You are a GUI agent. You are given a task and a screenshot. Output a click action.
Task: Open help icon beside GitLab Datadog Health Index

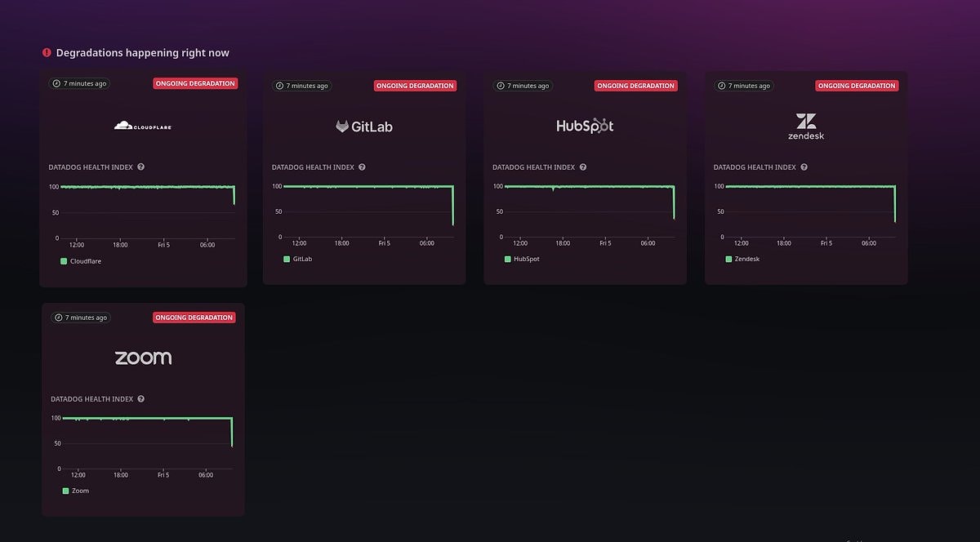[x=362, y=167]
